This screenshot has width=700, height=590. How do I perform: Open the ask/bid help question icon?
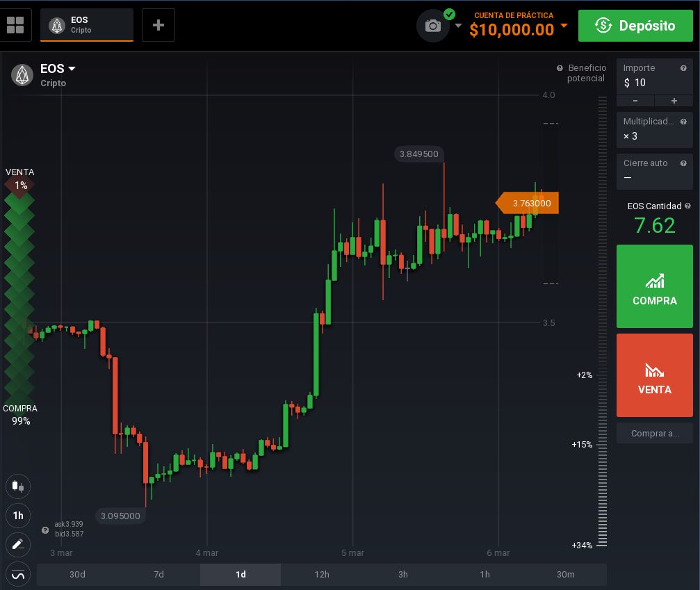[x=45, y=530]
